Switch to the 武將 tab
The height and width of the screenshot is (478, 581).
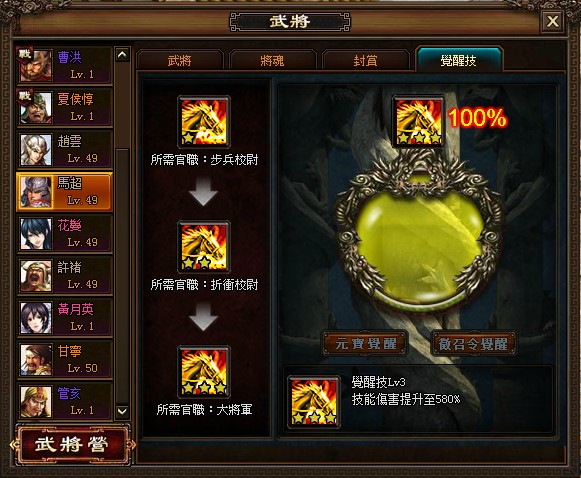click(x=180, y=60)
